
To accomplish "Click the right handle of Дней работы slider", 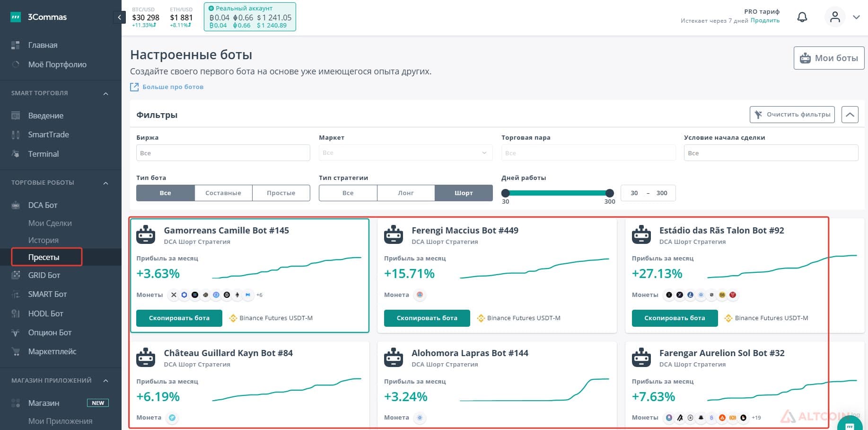I will coord(610,193).
